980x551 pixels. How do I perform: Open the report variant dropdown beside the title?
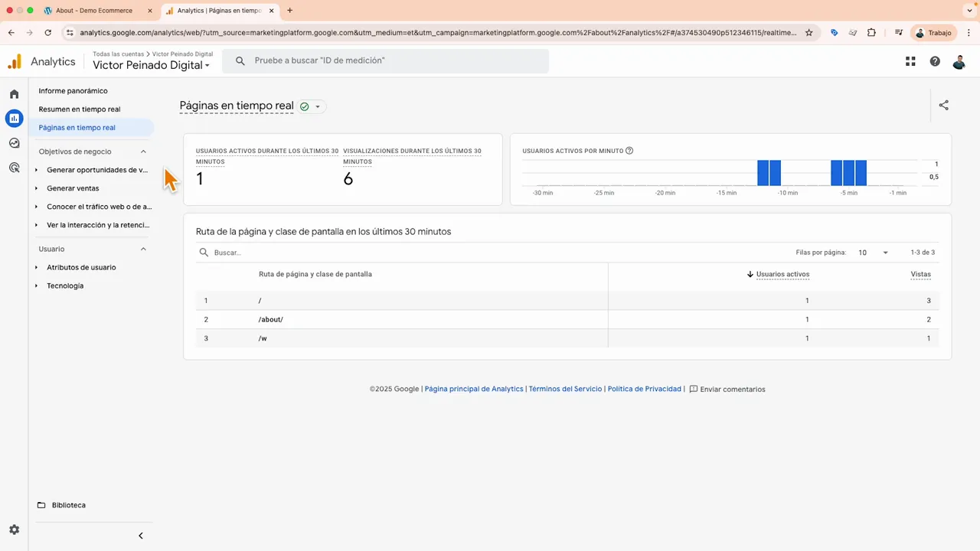point(317,106)
